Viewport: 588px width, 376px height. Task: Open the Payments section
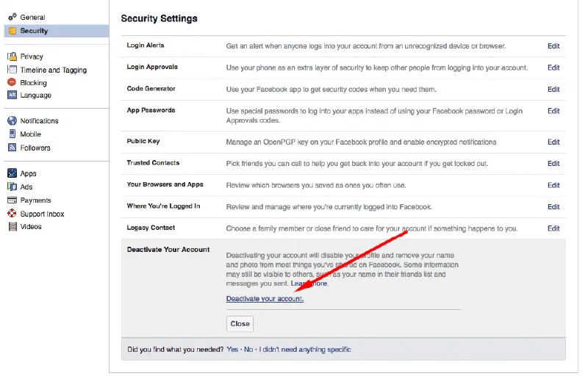35,200
